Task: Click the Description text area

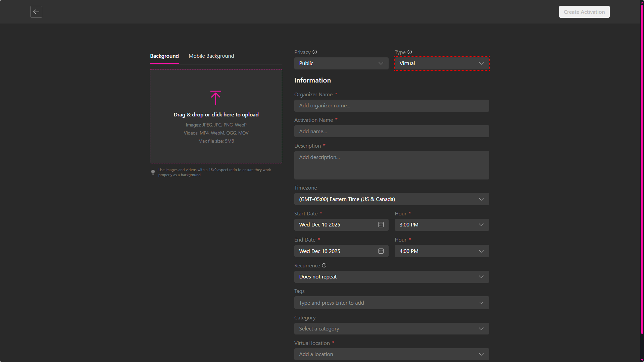Action: (391, 165)
